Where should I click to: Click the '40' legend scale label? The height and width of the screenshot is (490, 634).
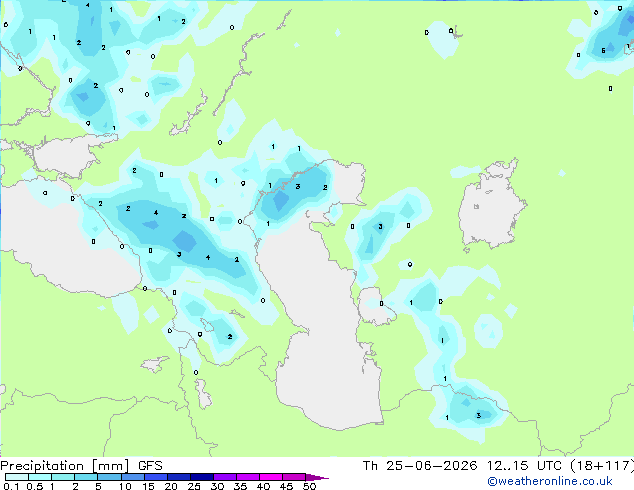[263, 486]
